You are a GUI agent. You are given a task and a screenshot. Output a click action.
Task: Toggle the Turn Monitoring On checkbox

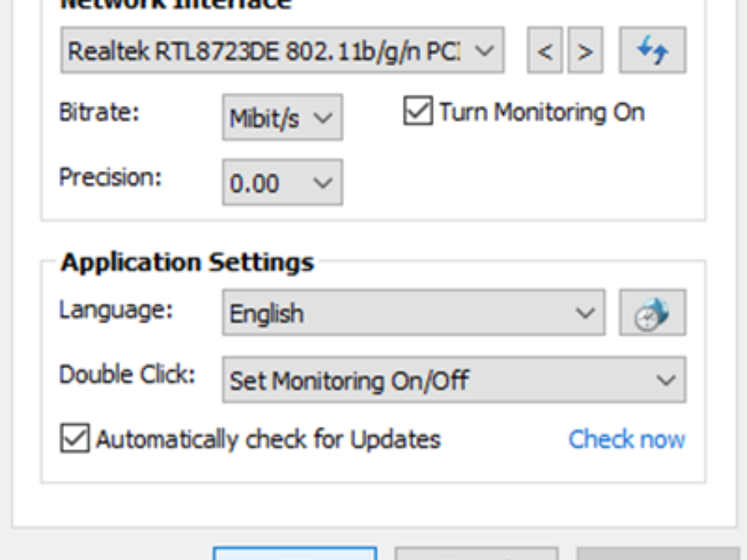418,111
